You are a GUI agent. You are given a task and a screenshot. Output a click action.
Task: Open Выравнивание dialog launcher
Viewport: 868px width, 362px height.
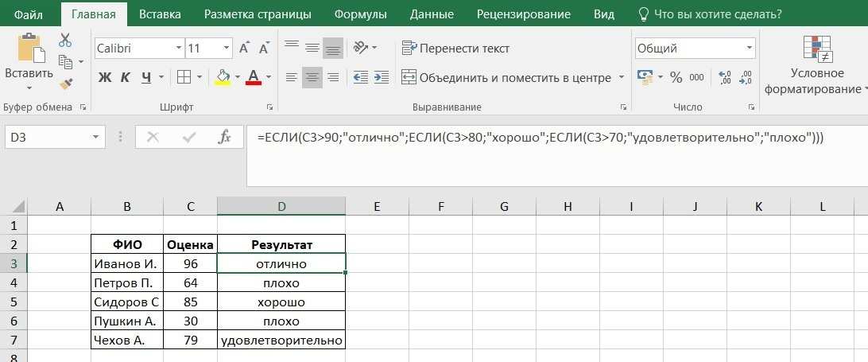click(x=623, y=107)
